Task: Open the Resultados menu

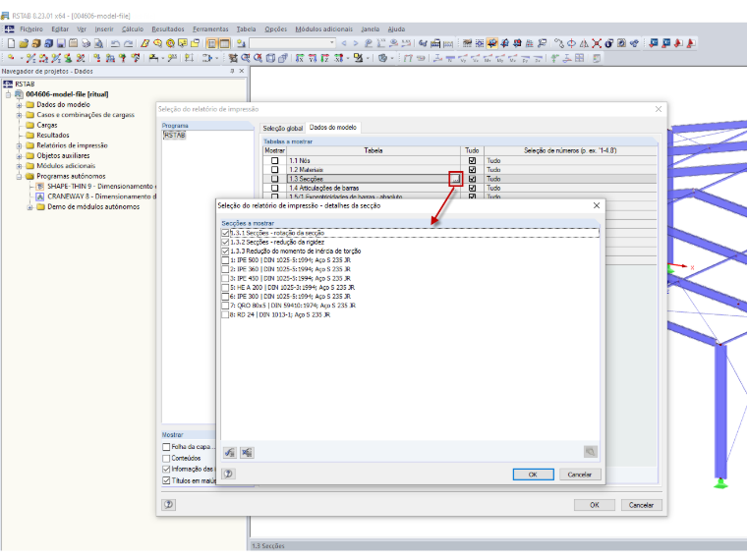Action: [x=168, y=29]
